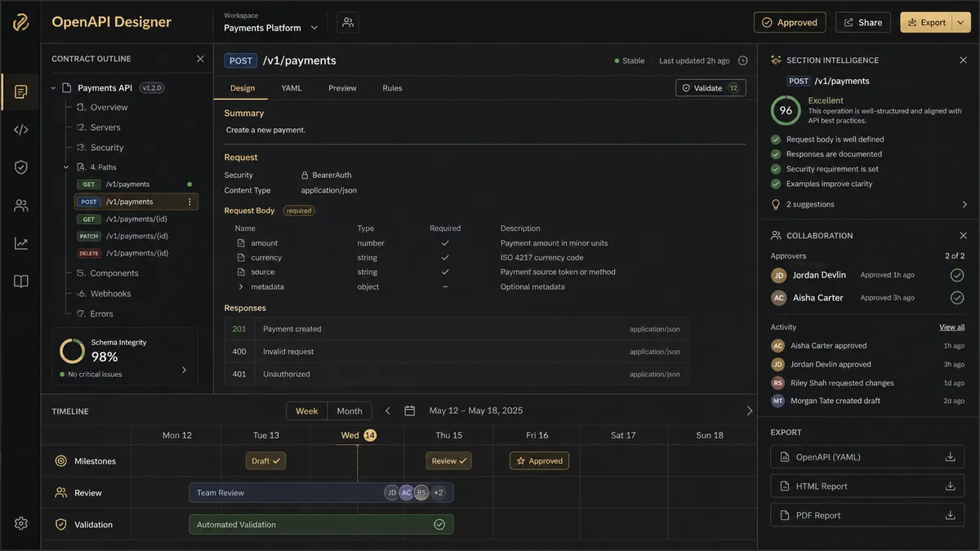Switch to the Design tab
Screen dimensions: 980x551
(243, 88)
